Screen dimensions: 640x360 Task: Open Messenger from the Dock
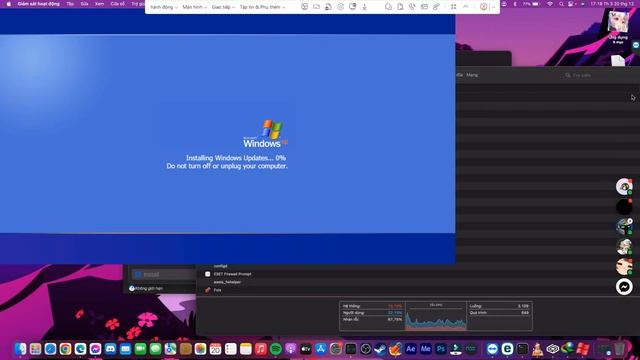coord(96,349)
